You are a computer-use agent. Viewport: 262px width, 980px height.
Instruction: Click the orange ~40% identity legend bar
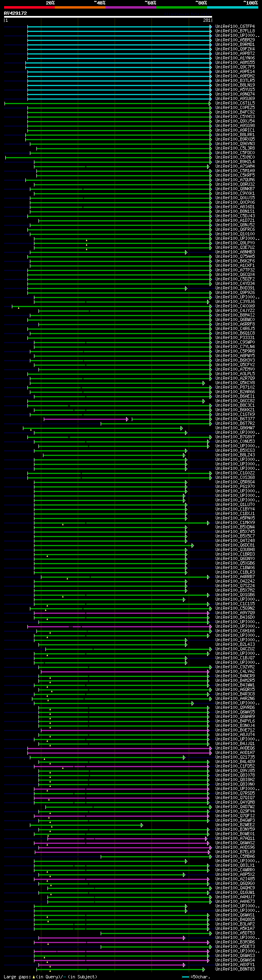80,7
